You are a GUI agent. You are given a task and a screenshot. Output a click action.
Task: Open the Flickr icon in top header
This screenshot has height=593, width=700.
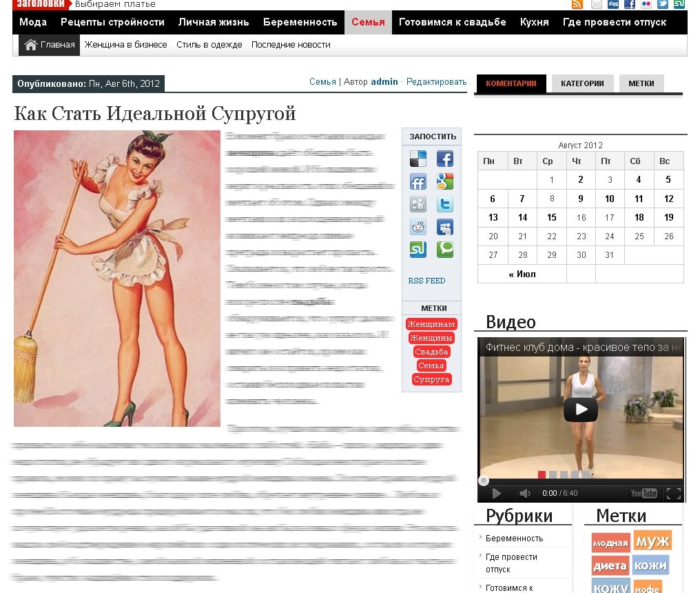click(x=646, y=4)
